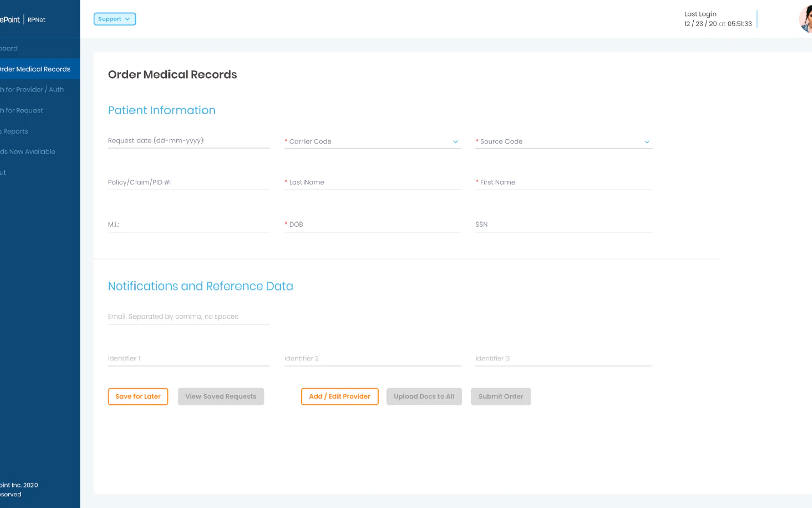Focus the Identifier 3 field

coord(563,358)
